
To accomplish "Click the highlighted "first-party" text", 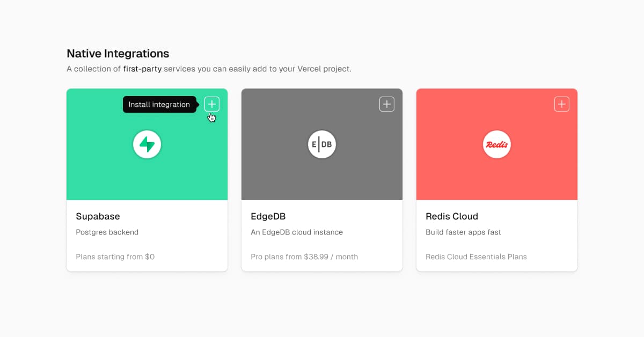I will pos(142,69).
